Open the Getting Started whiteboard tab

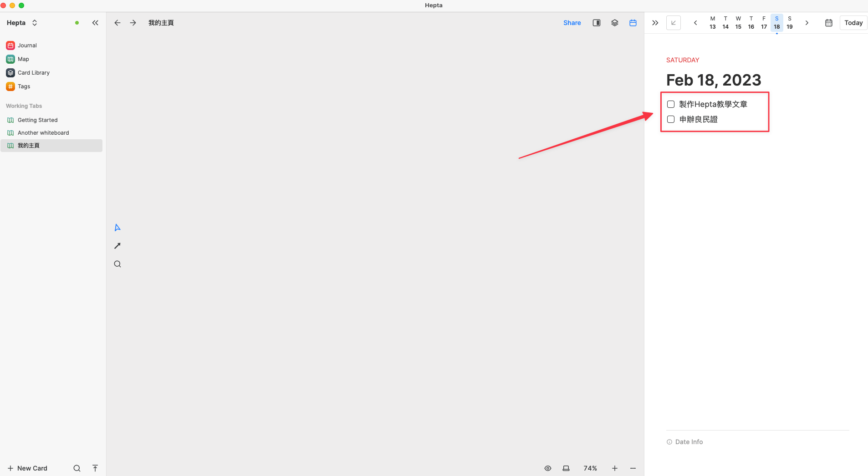click(37, 120)
